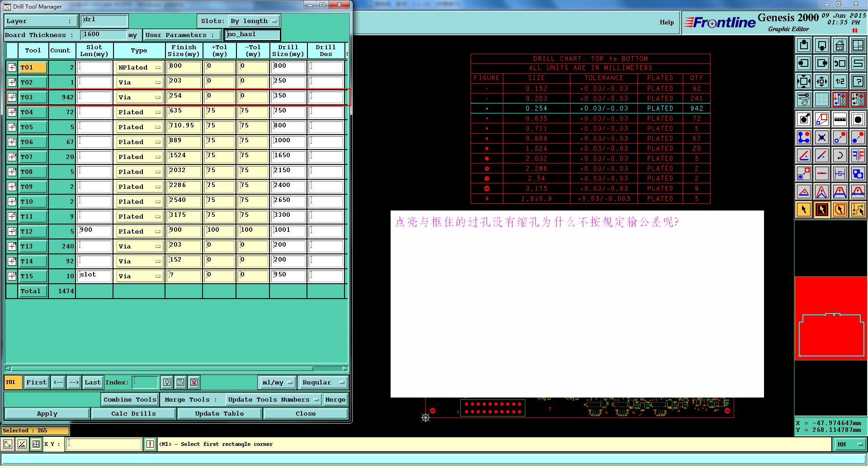This screenshot has width=868, height=468.
Task: Expand the T03 row plus button
Action: (x=12, y=97)
